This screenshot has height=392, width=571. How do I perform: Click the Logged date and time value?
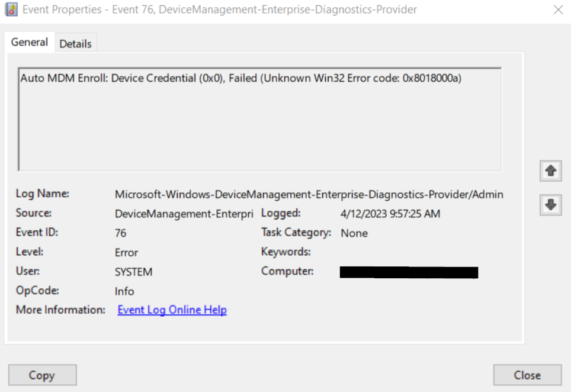pyautogui.click(x=390, y=214)
